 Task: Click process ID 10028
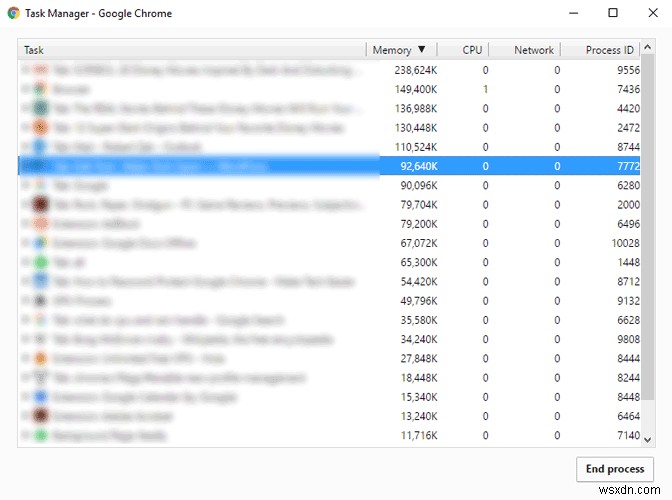tap(626, 243)
